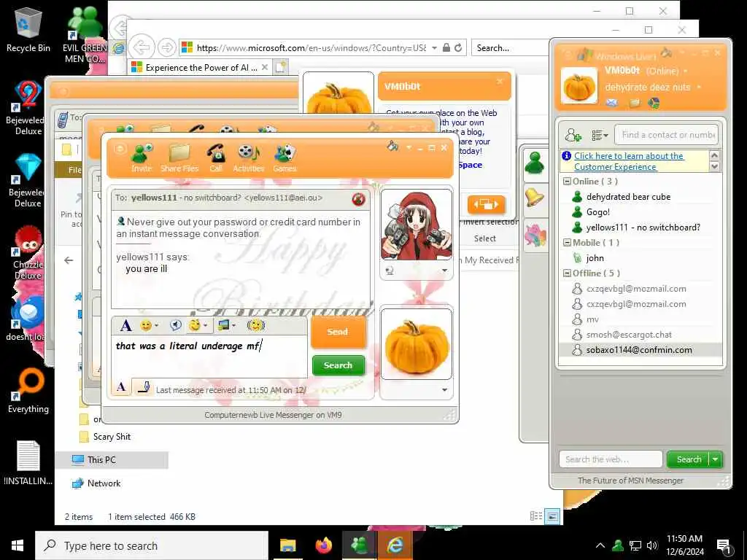Collapse the Offline contacts group
This screenshot has width=747, height=560.
coord(567,273)
